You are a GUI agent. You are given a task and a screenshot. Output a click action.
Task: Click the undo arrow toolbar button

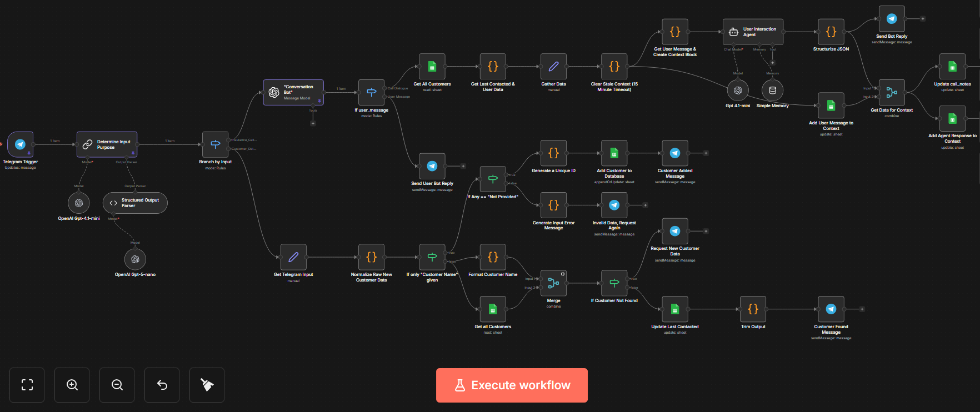coord(162,385)
